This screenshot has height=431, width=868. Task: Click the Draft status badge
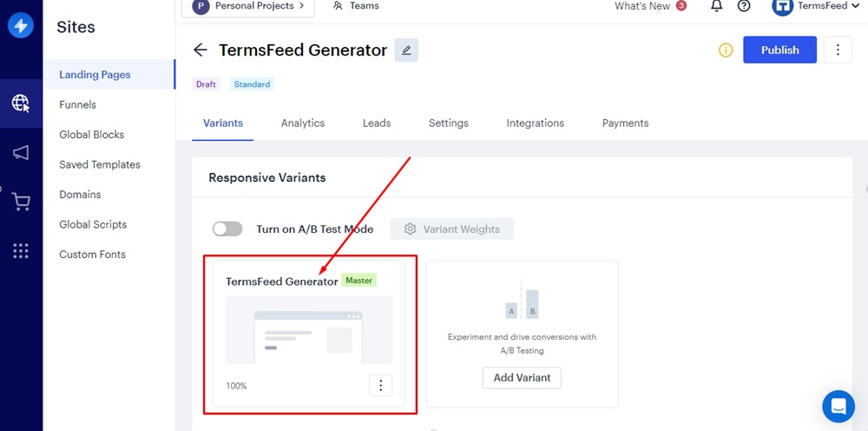(x=206, y=84)
